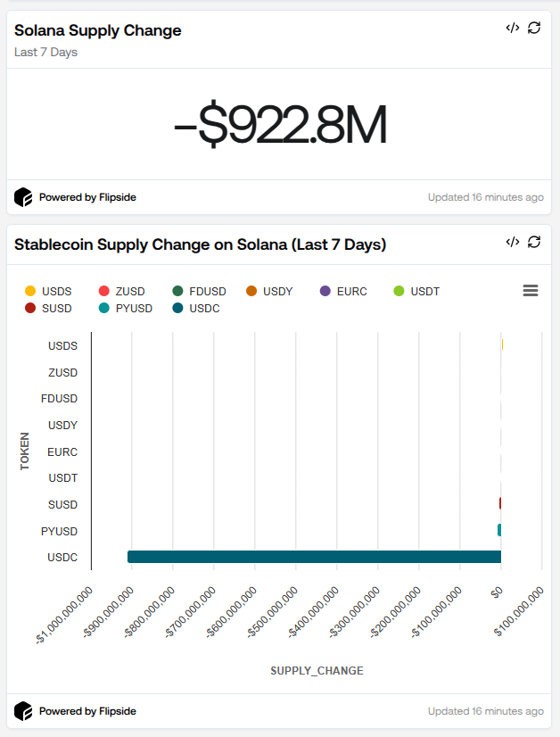
Task: Toggle FDUSD series in chart legend
Action: [x=199, y=291]
